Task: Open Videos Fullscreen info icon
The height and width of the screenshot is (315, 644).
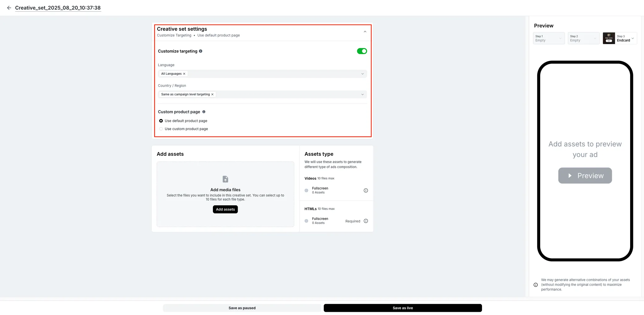Action: 366,191
